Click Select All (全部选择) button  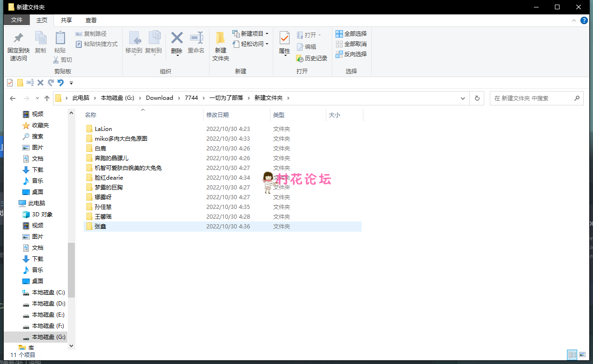(x=351, y=34)
